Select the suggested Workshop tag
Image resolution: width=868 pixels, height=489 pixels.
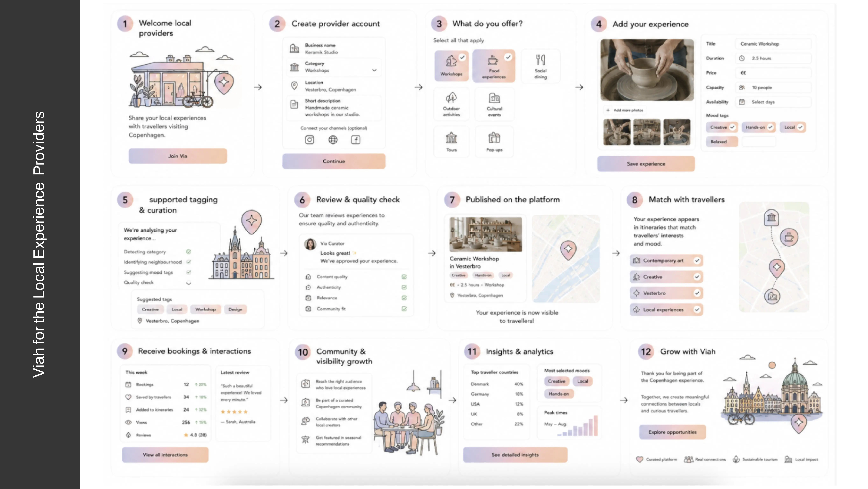(205, 309)
